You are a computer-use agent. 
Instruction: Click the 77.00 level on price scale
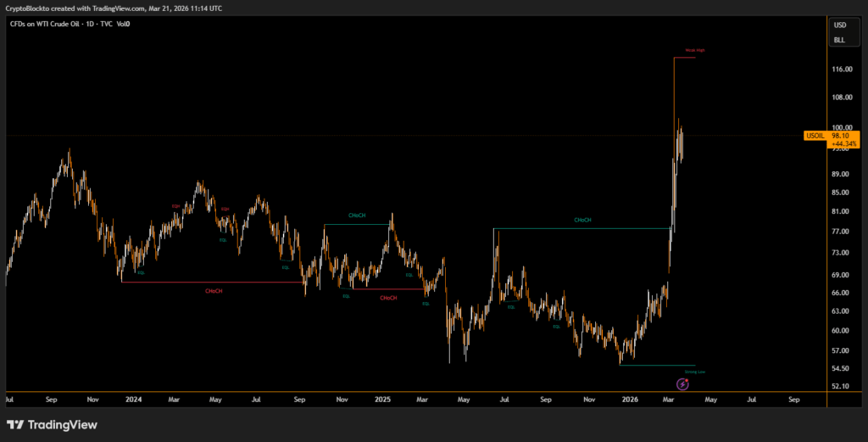[842, 231]
